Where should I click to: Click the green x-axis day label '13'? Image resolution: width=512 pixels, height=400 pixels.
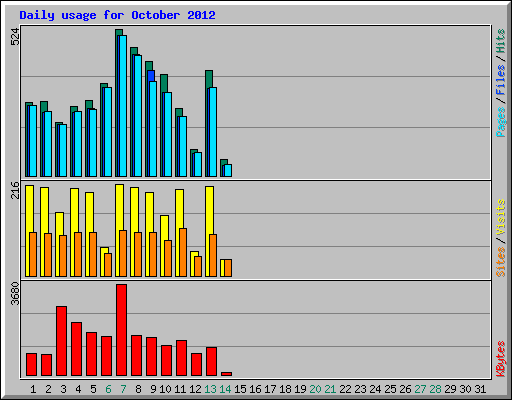tap(210, 389)
